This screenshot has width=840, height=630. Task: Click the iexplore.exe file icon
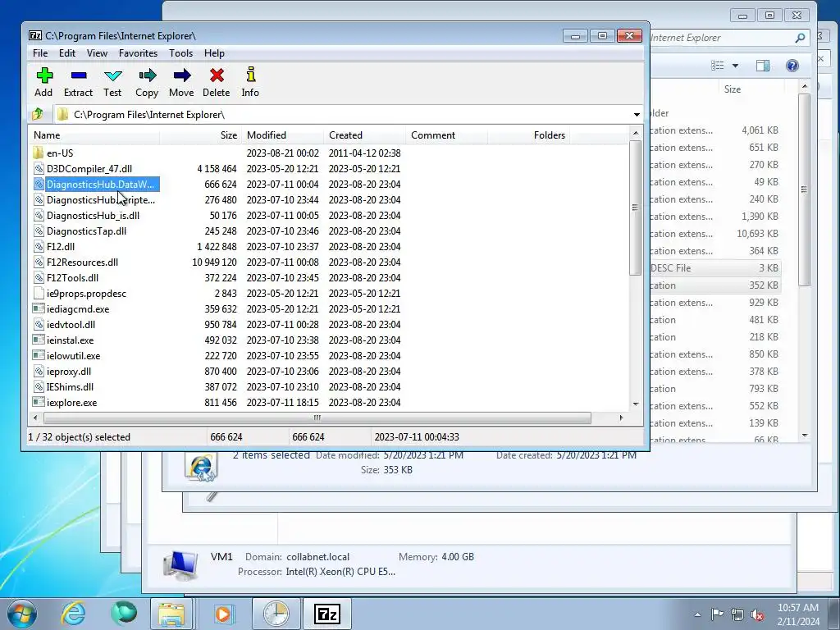[38, 402]
